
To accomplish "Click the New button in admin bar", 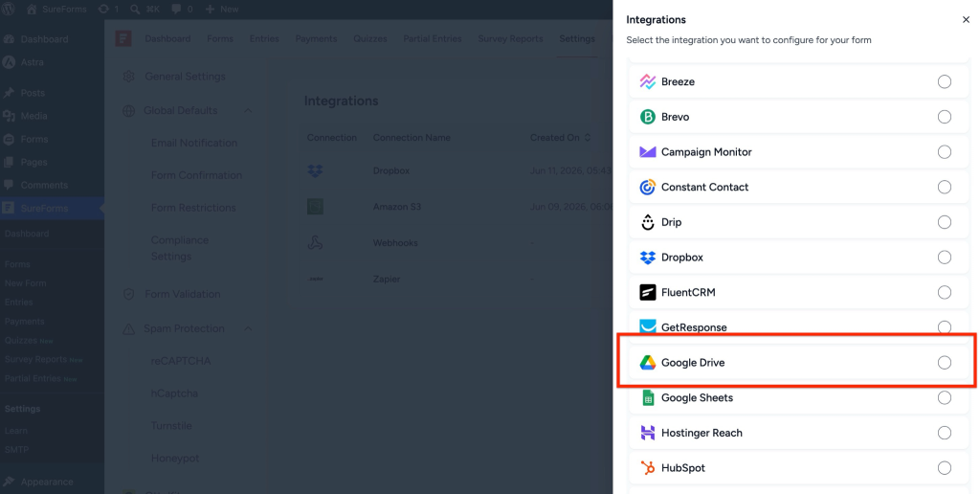I will (222, 10).
